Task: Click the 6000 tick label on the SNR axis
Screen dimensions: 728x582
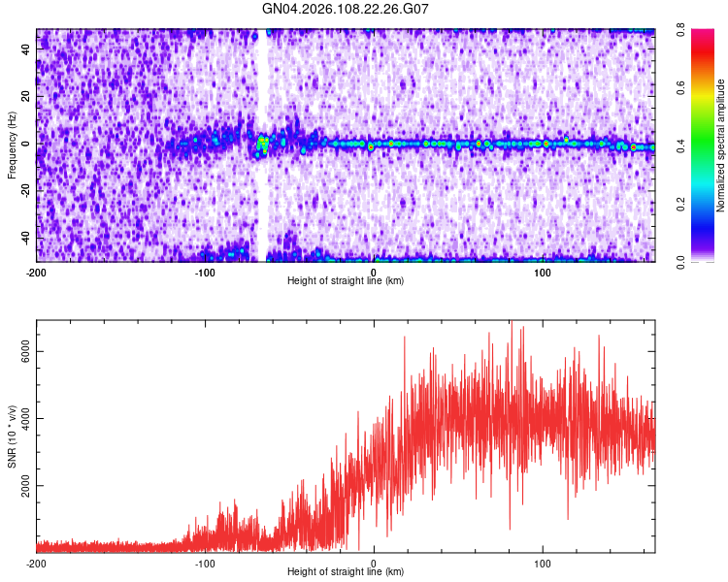Action: (25, 352)
